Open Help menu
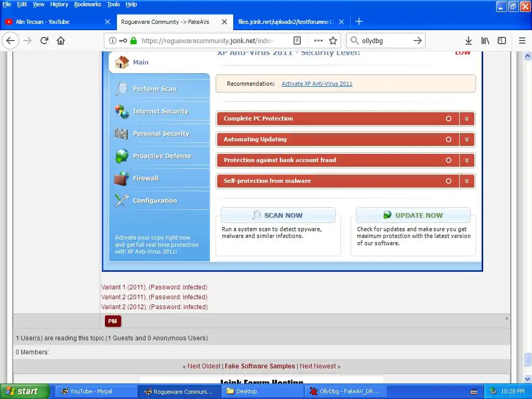Image resolution: width=532 pixels, height=399 pixels. click(x=131, y=4)
